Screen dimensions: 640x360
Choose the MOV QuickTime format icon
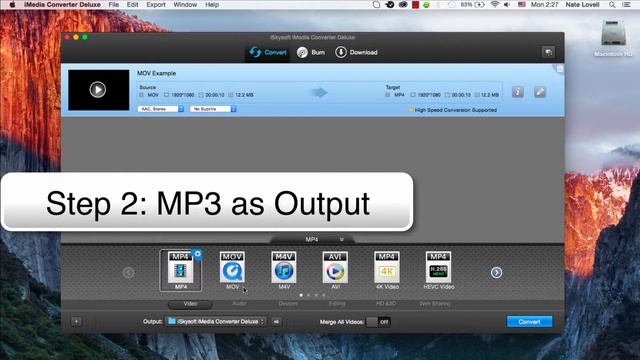232,267
